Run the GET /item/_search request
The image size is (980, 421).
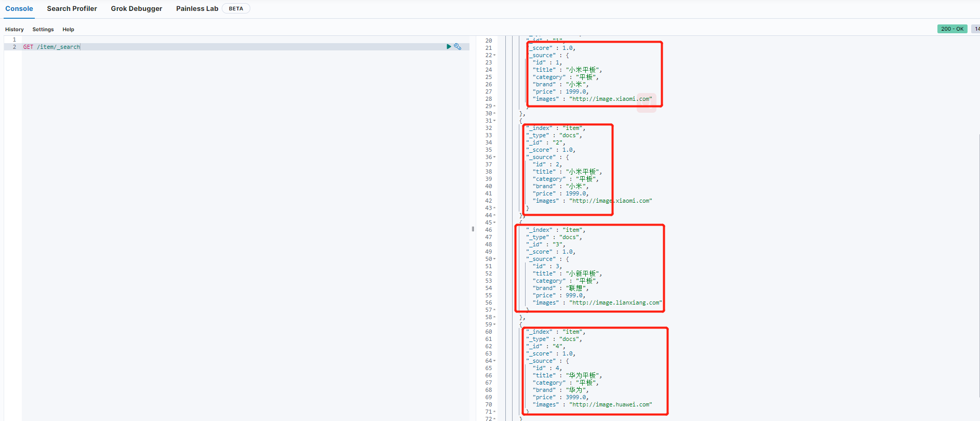[x=449, y=47]
